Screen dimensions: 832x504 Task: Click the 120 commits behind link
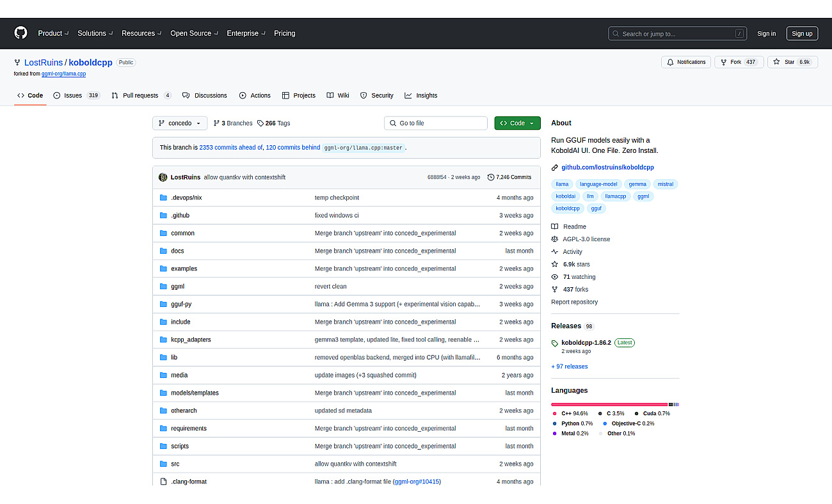pos(293,148)
